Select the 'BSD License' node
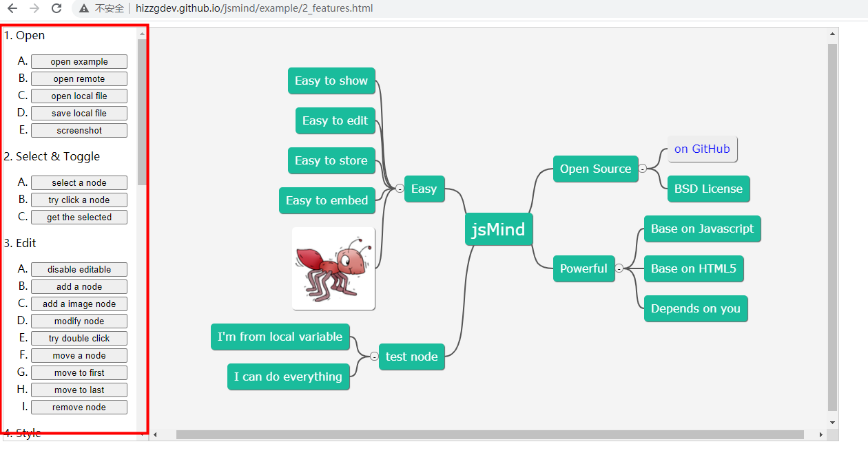The image size is (868, 455). (x=708, y=189)
